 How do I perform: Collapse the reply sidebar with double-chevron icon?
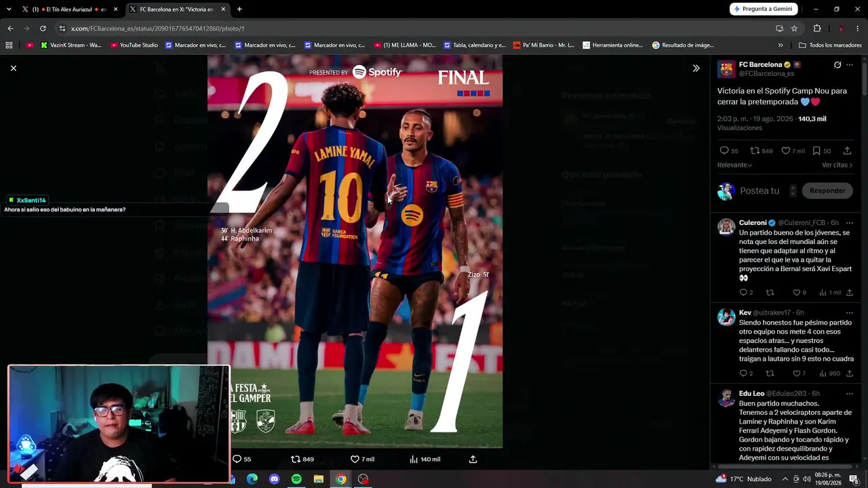coord(696,68)
